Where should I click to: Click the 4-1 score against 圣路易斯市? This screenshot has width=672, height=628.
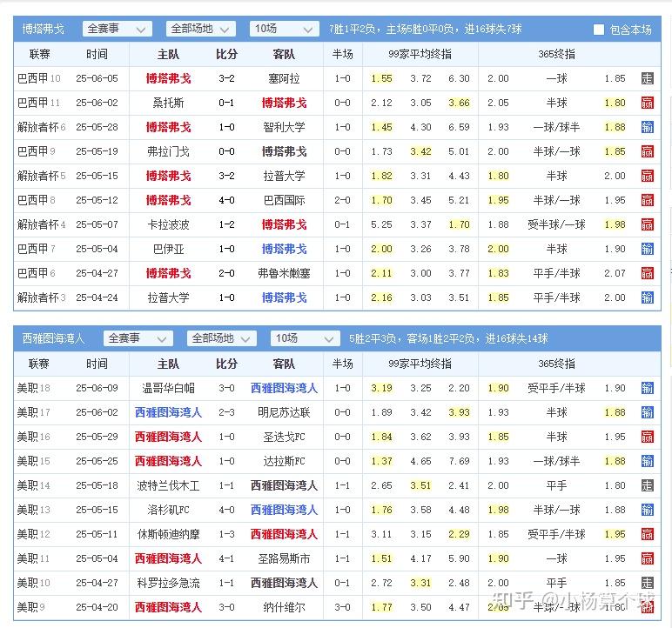pos(226,558)
